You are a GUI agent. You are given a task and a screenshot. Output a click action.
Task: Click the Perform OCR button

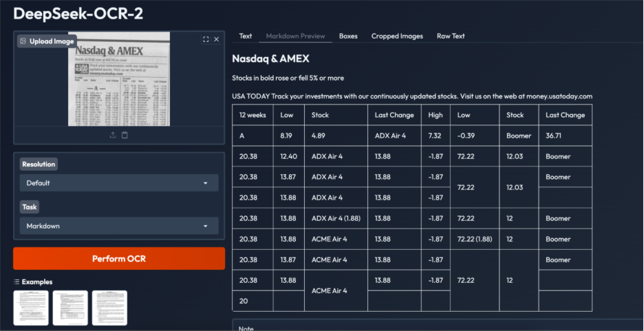point(119,259)
